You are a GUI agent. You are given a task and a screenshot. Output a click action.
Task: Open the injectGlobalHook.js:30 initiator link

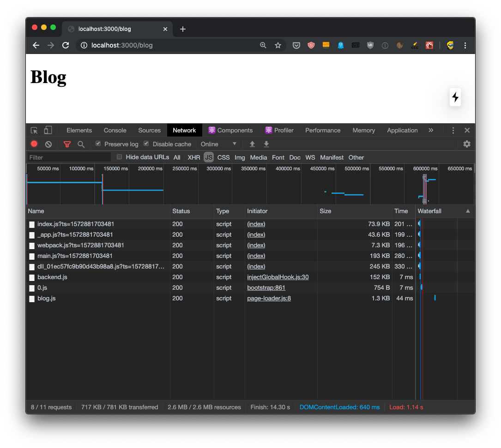(x=278, y=277)
